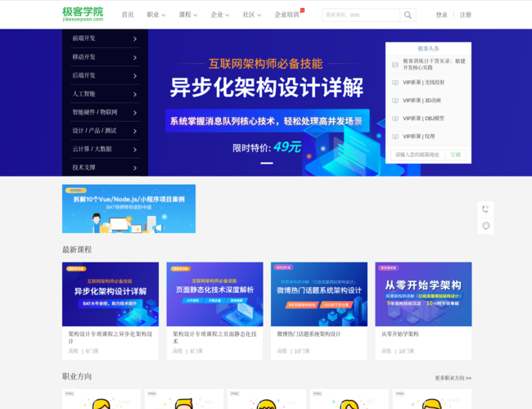Expand the 前端开发 category

pyautogui.click(x=105, y=38)
